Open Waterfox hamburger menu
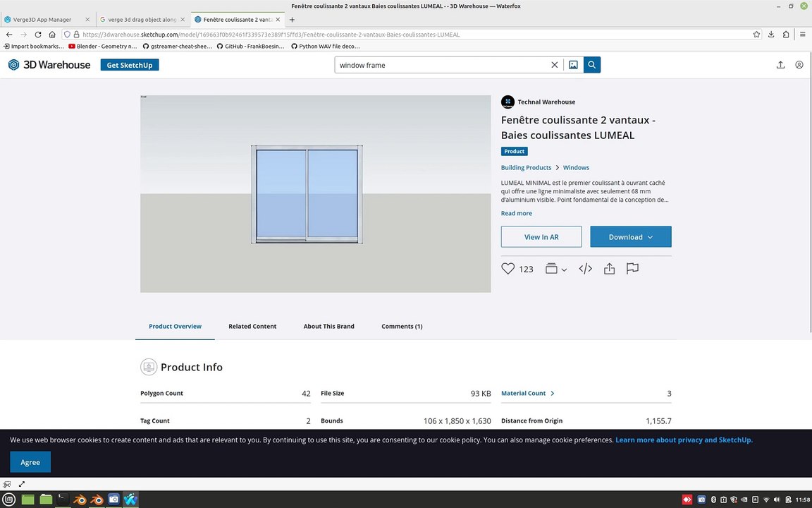The height and width of the screenshot is (508, 812). coord(803,34)
